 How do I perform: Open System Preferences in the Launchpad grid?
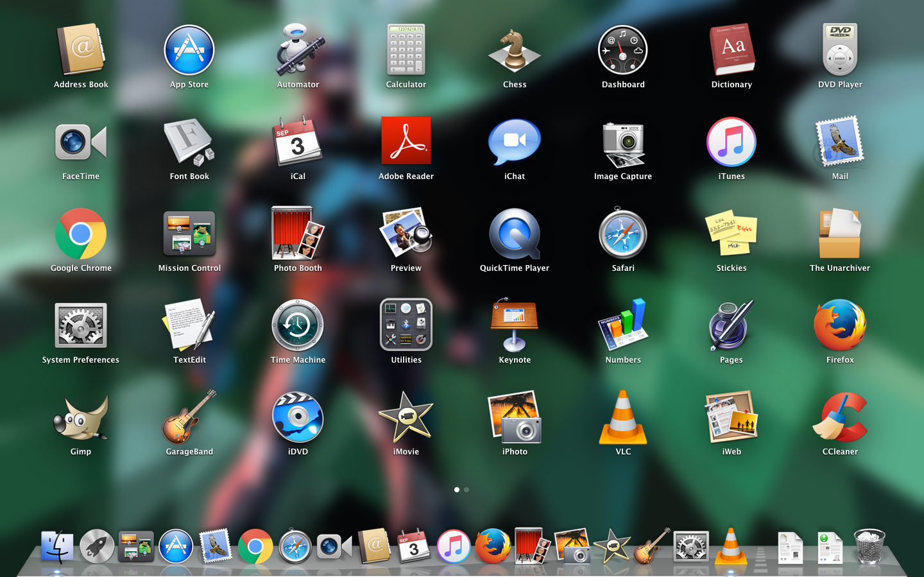pyautogui.click(x=81, y=325)
